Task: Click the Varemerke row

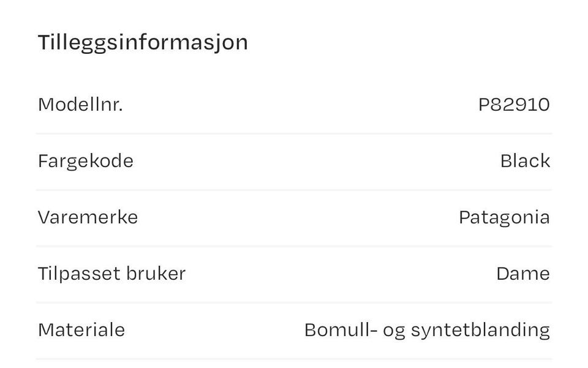Action: click(x=294, y=218)
